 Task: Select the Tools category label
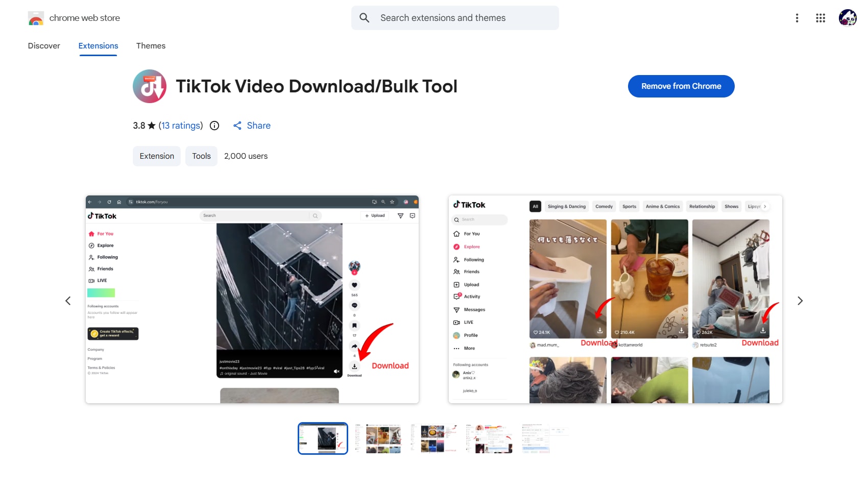(201, 156)
